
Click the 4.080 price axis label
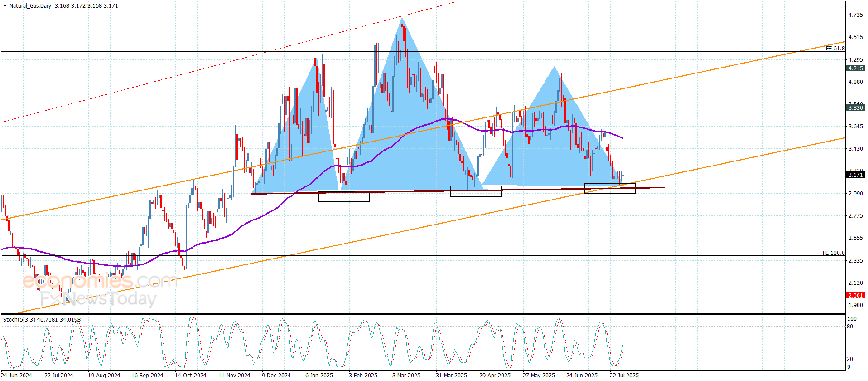point(856,82)
